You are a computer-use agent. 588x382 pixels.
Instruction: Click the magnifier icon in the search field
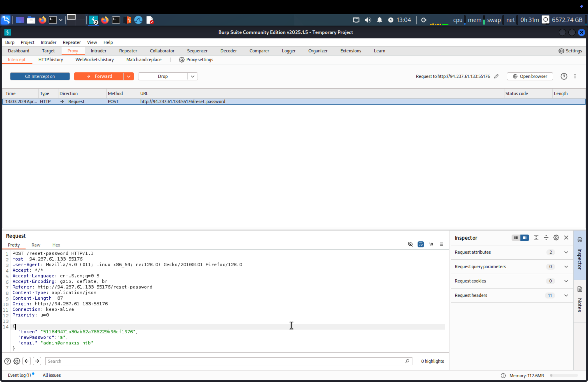(407, 361)
